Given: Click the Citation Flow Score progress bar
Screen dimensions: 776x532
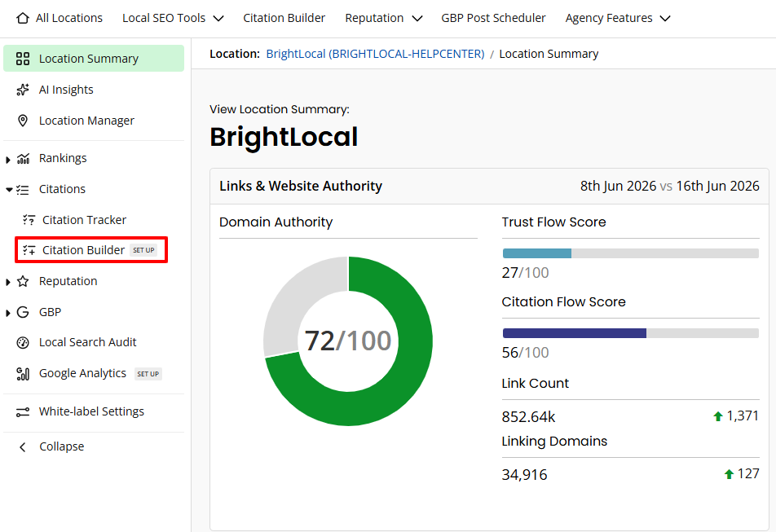Looking at the screenshot, I should point(631,333).
